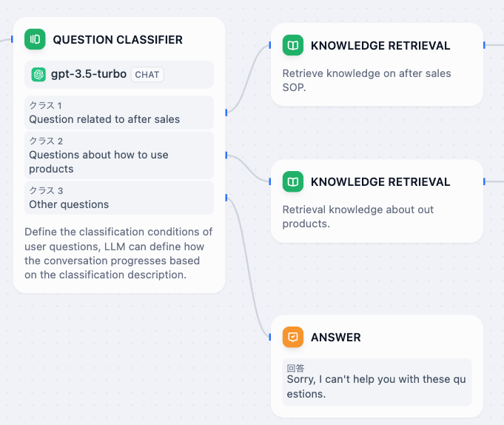504x425 pixels.
Task: Click the Question Classifier node icon
Action: click(x=35, y=39)
